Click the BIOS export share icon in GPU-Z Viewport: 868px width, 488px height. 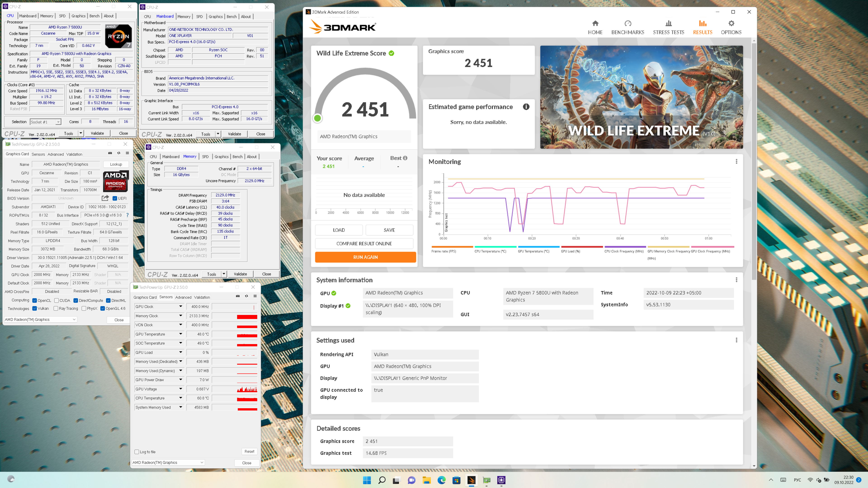click(x=106, y=198)
